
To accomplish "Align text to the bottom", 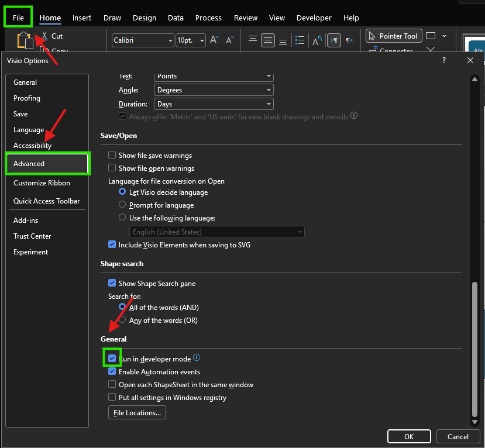I will coord(283,42).
